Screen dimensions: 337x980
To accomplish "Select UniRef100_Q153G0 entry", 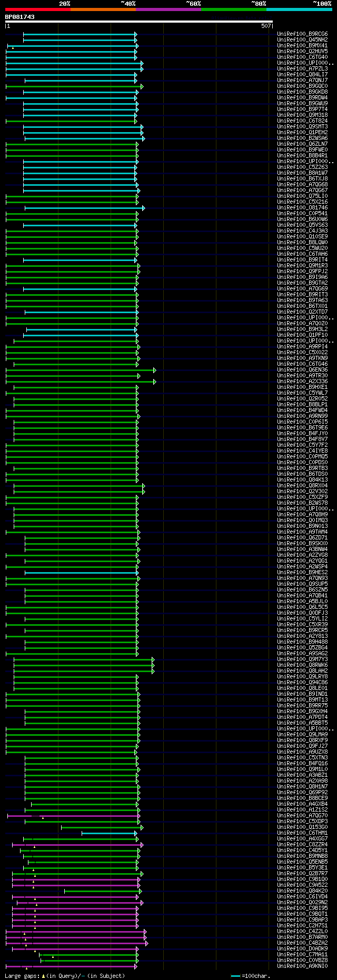I will click(302, 827).
